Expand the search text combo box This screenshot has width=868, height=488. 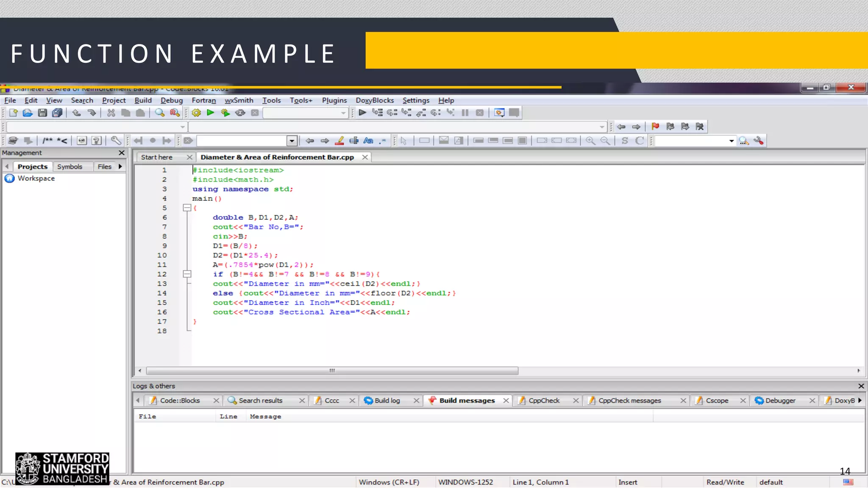tap(292, 141)
